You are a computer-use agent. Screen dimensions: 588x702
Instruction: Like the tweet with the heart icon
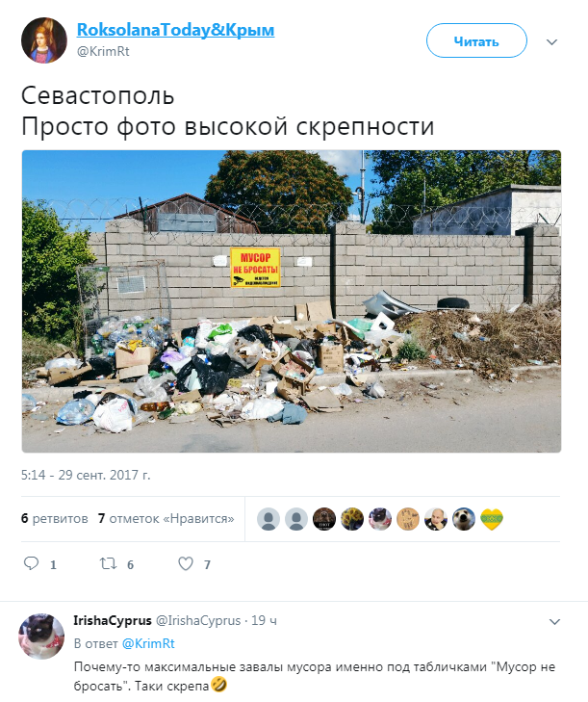tap(186, 563)
